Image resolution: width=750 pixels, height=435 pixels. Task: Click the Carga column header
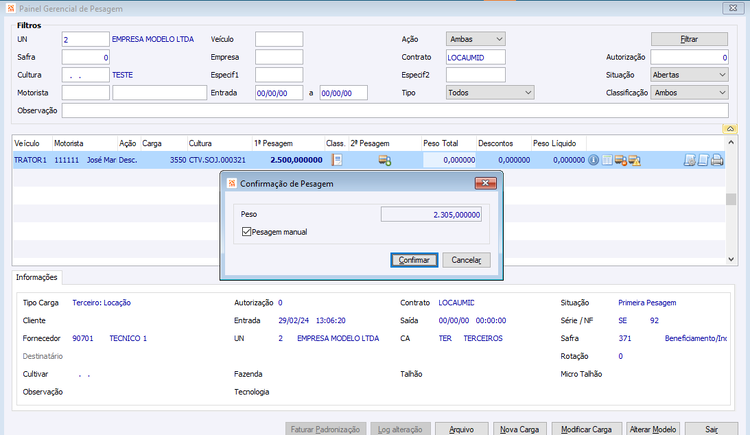pos(163,143)
